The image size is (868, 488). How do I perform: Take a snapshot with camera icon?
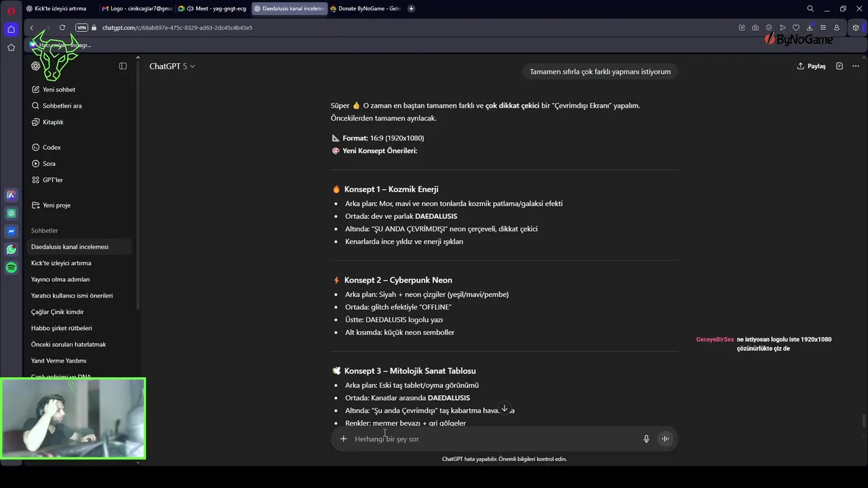pos(755,28)
